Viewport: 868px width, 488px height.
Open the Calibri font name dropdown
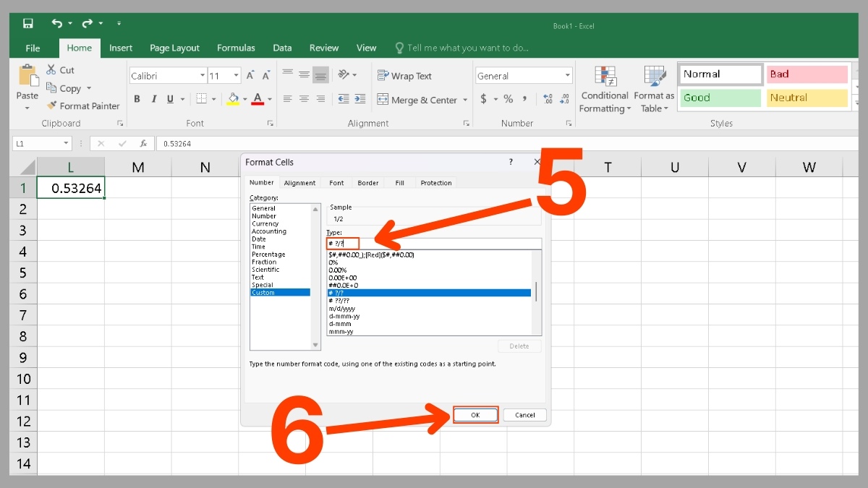pos(203,76)
